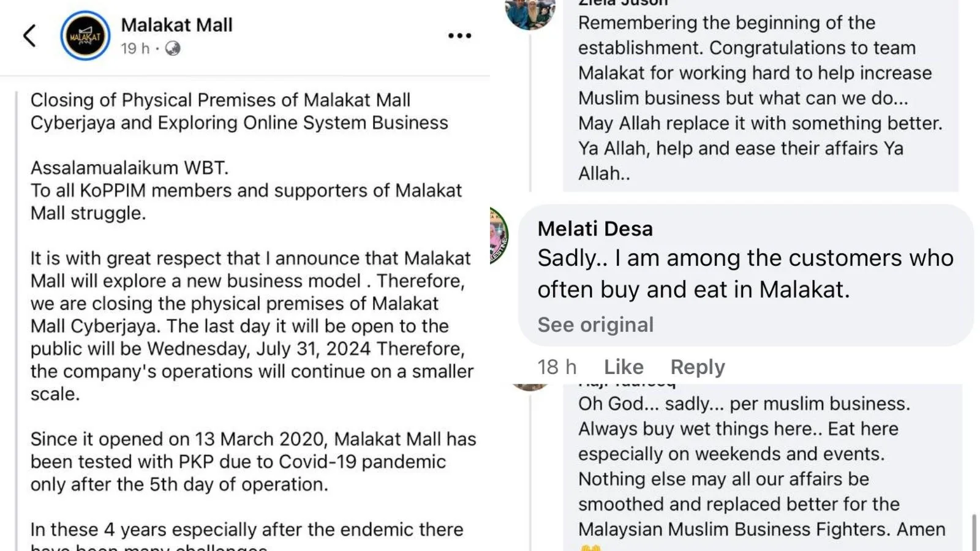Image resolution: width=980 pixels, height=551 pixels.
Task: Select the "Remembering the beginning" comment bubble
Action: [759, 98]
